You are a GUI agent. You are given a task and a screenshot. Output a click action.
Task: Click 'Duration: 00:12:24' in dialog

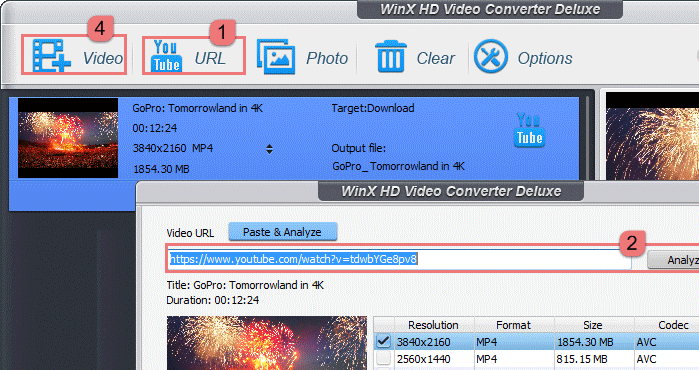tap(213, 300)
